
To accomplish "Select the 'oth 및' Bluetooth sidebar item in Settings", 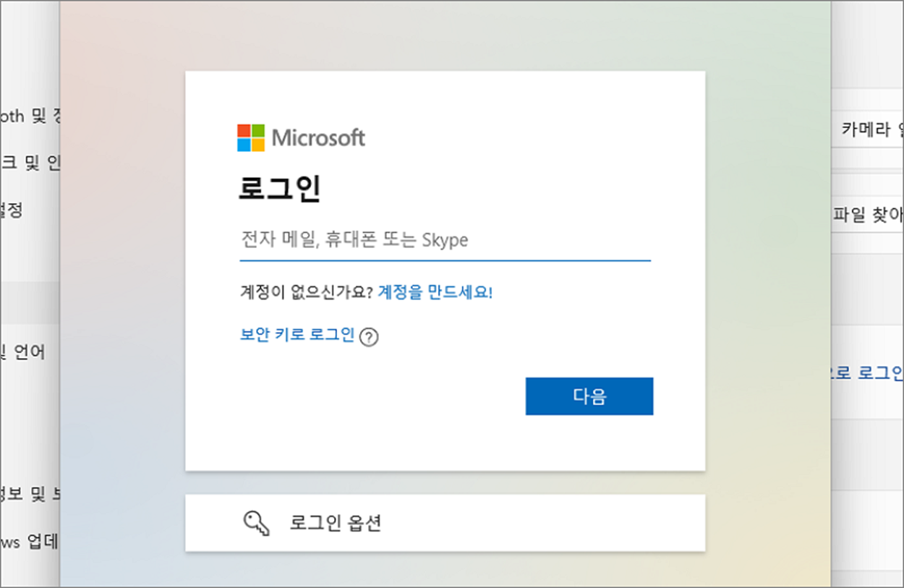I will click(29, 116).
